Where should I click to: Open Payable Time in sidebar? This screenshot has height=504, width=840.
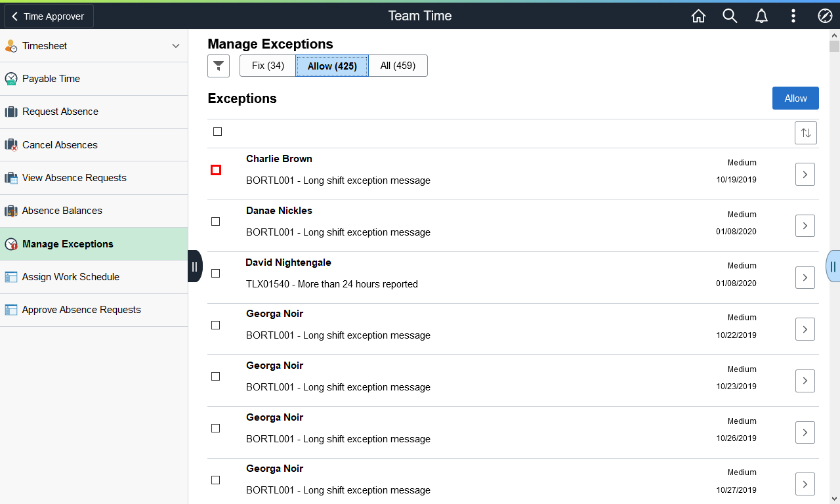(94, 79)
